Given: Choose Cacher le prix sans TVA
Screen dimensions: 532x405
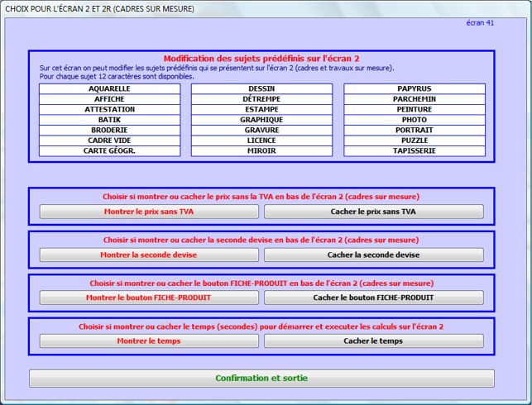Looking at the screenshot, I should [x=374, y=212].
